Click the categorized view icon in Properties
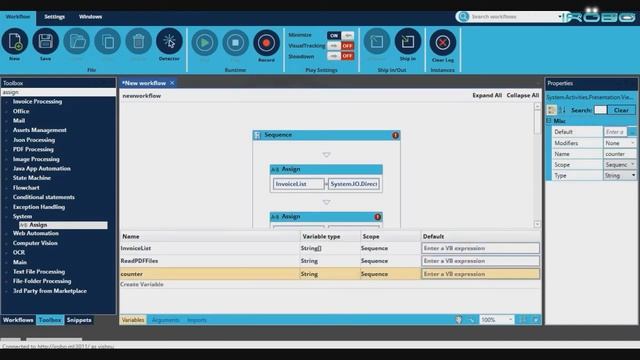The image size is (640, 360). click(x=552, y=110)
